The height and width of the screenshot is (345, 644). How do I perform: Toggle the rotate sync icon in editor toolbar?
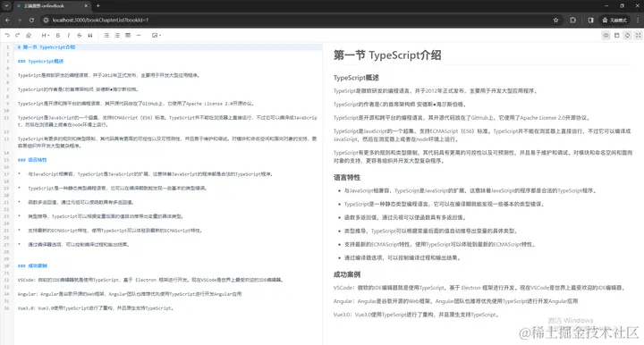(627, 35)
